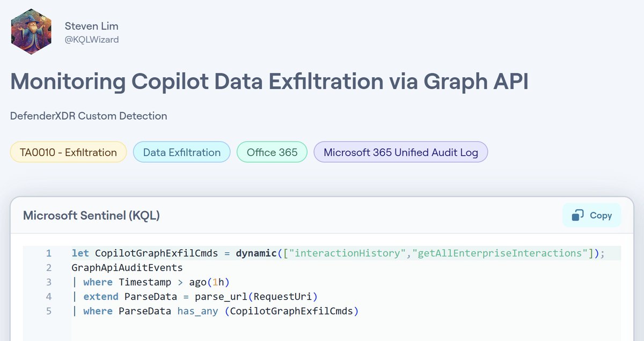Click the let keyword in line 1
644x341 pixels.
pyautogui.click(x=80, y=253)
